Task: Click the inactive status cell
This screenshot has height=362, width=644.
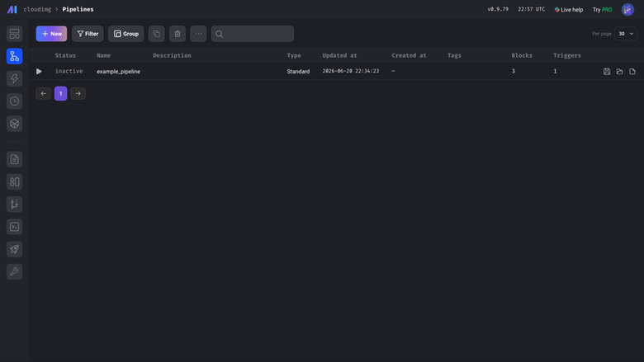Action: coord(69,71)
